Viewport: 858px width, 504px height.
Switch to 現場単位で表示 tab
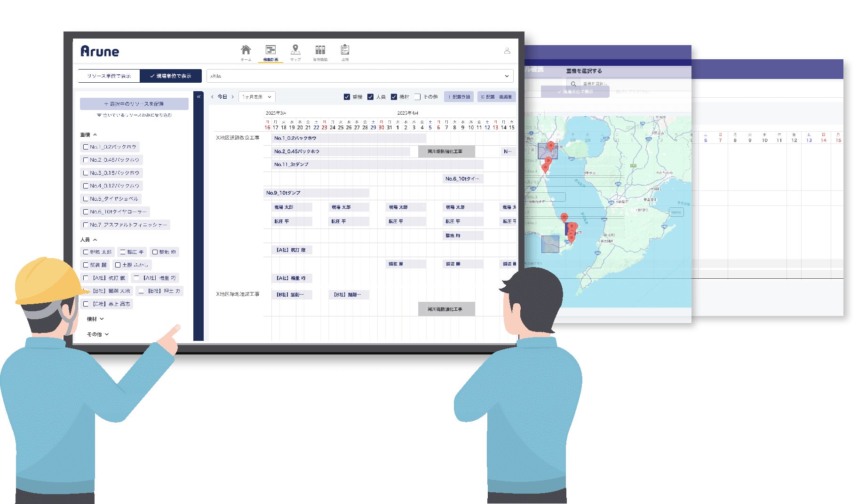171,76
